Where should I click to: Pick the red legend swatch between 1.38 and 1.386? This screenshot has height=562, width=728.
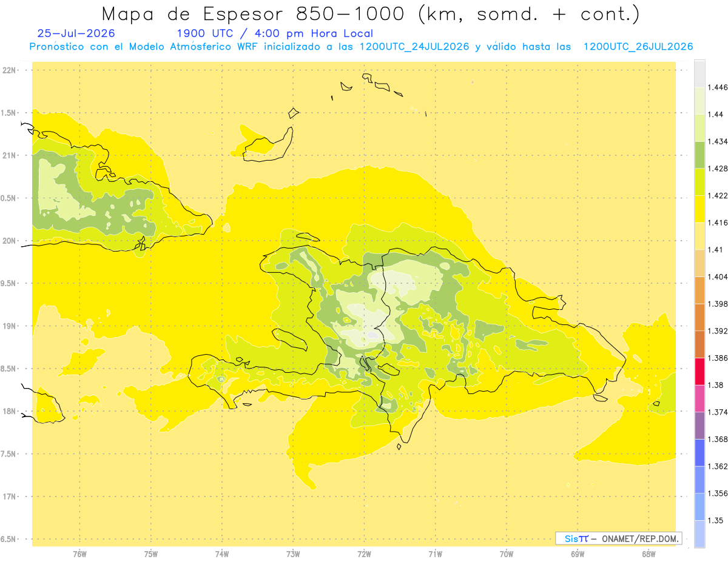(x=699, y=372)
